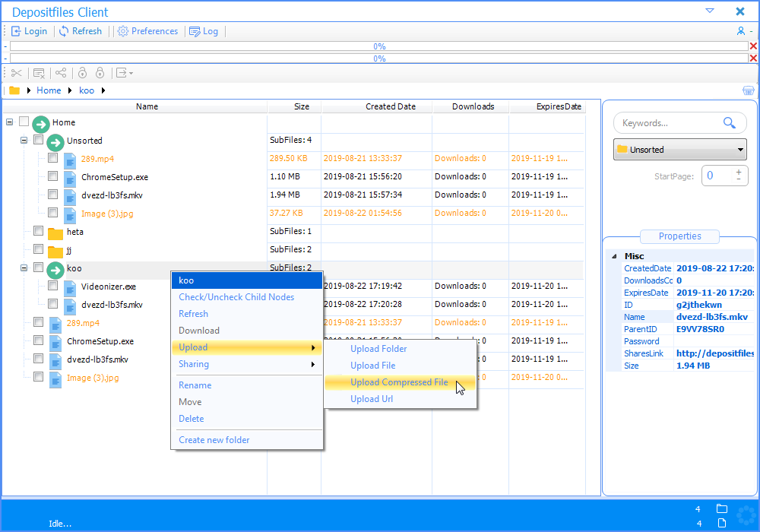Viewport: 760px width, 532px height.
Task: Click file icon of Image (3).jpg under Unsorted
Action: [x=70, y=216]
